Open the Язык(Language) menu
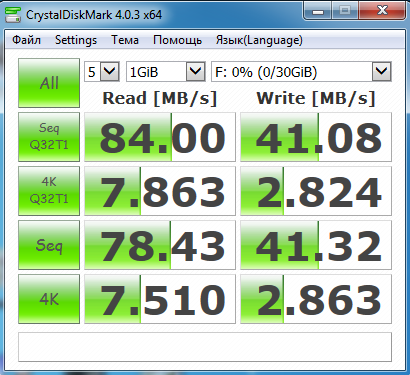Image resolution: width=410 pixels, height=375 pixels. tap(259, 40)
